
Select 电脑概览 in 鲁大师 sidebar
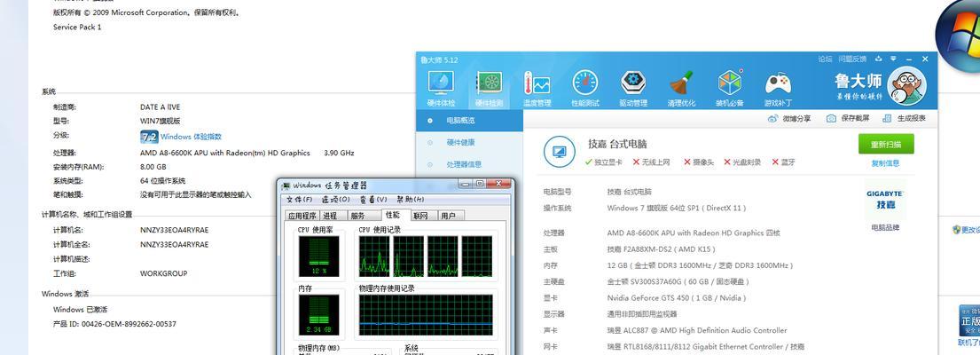469,121
